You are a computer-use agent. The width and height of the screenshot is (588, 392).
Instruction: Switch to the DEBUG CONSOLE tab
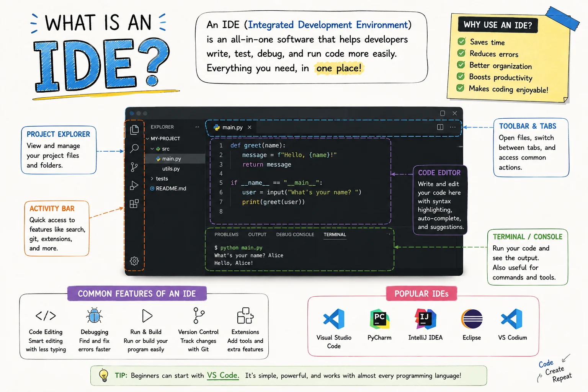(x=295, y=235)
